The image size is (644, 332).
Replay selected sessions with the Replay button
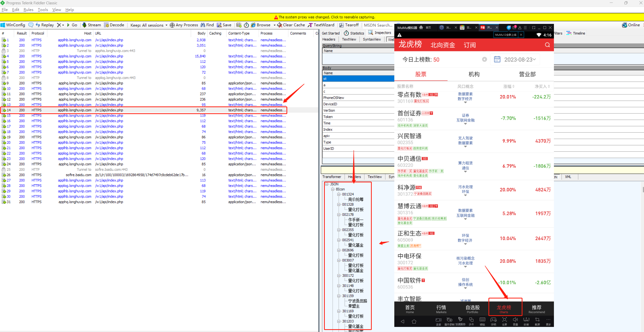click(x=45, y=25)
